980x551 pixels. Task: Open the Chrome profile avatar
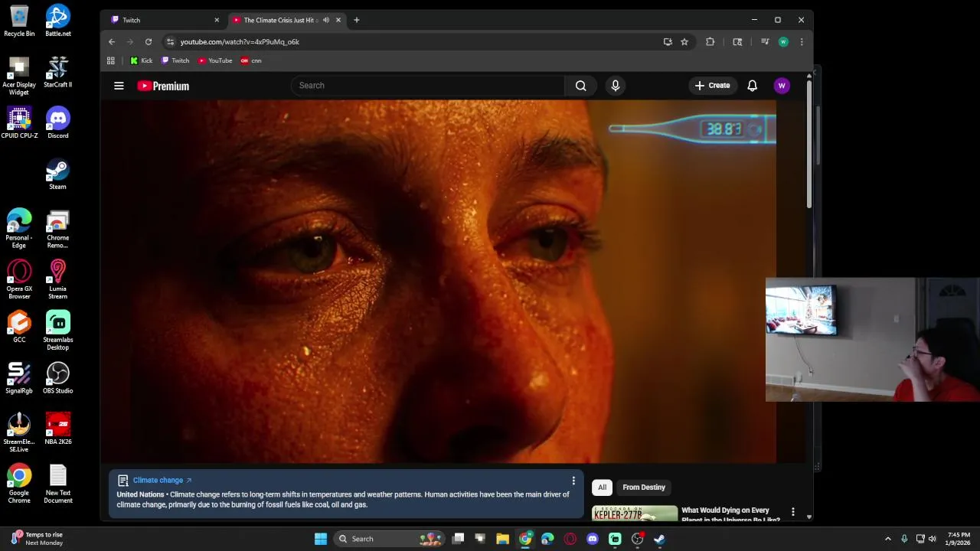click(x=783, y=42)
